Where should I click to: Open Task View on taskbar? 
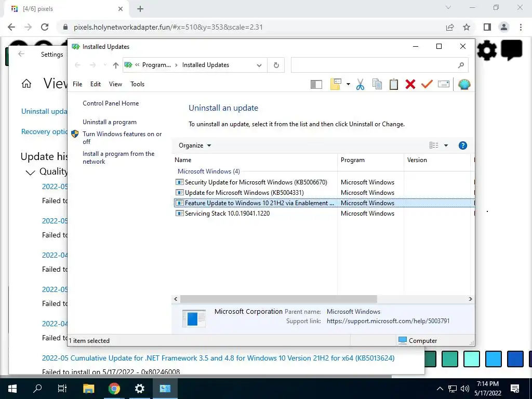(x=62, y=389)
